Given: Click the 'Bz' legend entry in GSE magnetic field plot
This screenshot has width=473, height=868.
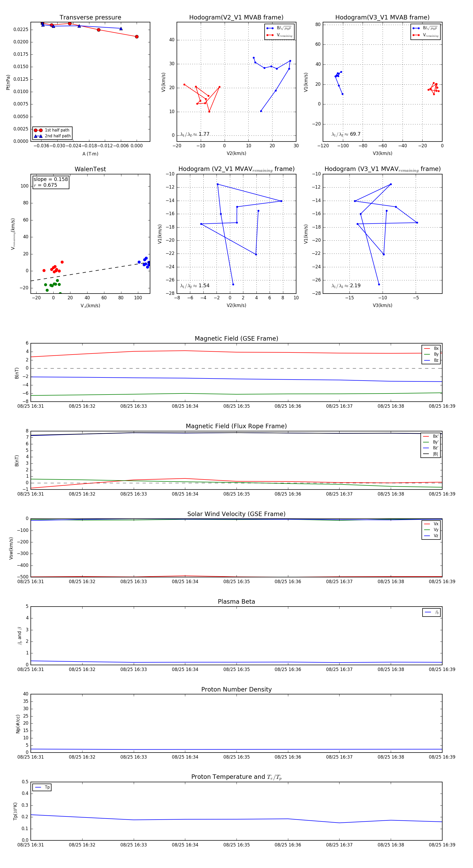Looking at the screenshot, I should pos(431,360).
